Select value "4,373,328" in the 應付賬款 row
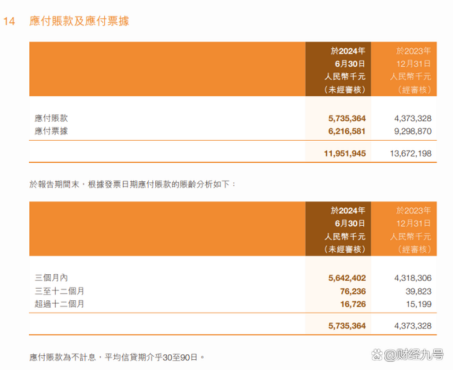The height and width of the screenshot is (372, 454). tap(413, 118)
